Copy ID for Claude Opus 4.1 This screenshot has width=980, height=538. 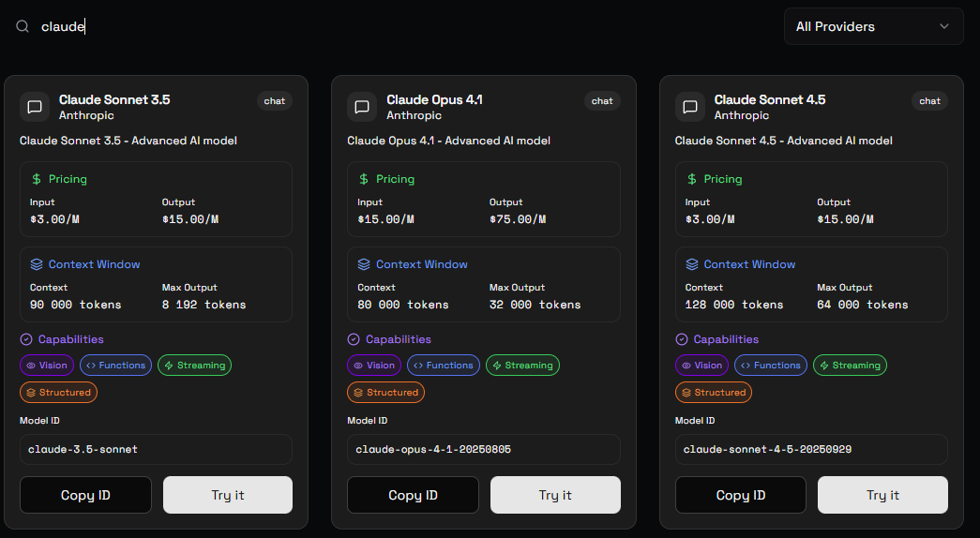point(414,495)
